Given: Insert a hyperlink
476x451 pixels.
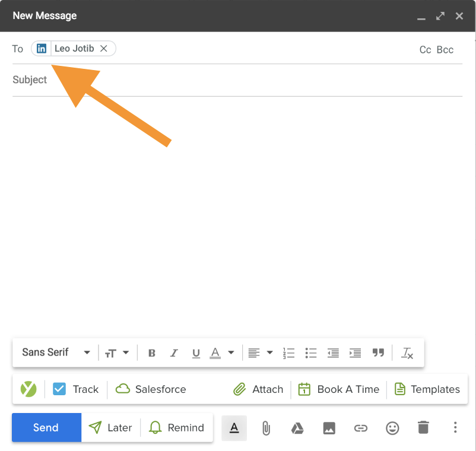Looking at the screenshot, I should (360, 428).
